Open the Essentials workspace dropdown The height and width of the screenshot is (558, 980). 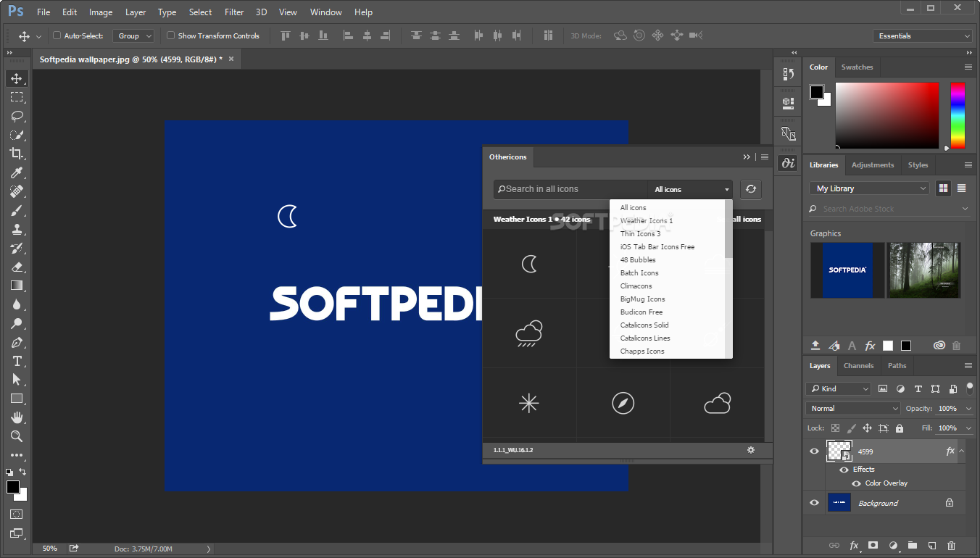coord(923,36)
